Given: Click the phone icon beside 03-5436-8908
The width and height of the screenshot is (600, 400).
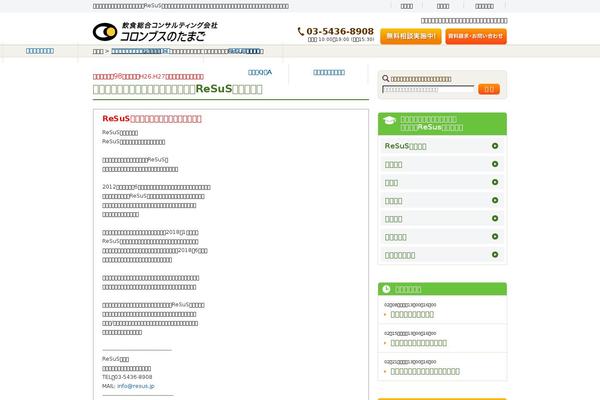Looking at the screenshot, I should tap(301, 32).
